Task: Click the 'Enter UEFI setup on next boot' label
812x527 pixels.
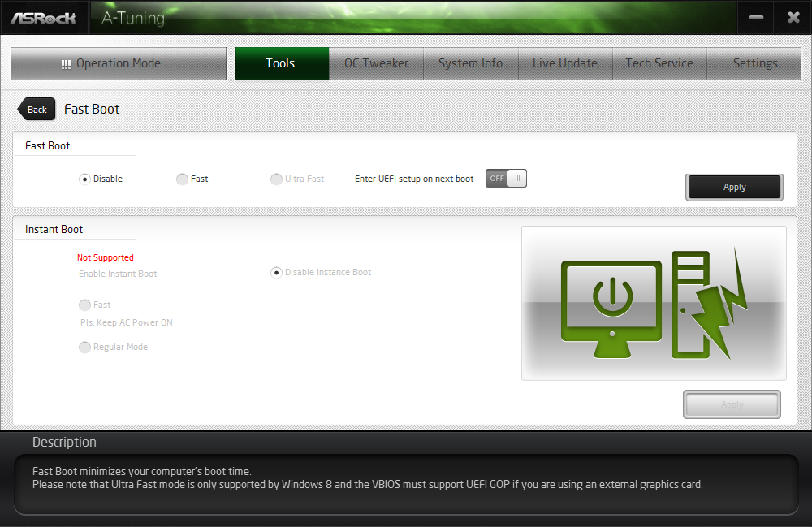Action: [414, 179]
